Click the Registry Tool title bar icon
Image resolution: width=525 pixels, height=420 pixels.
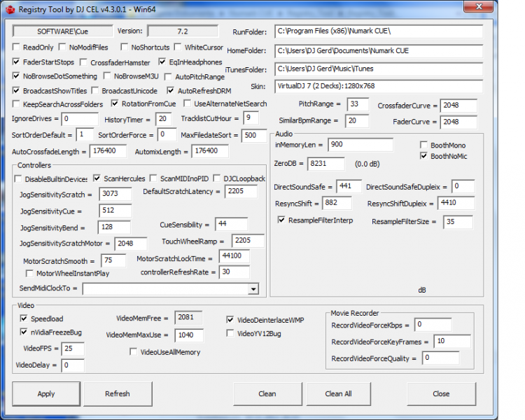coord(8,10)
